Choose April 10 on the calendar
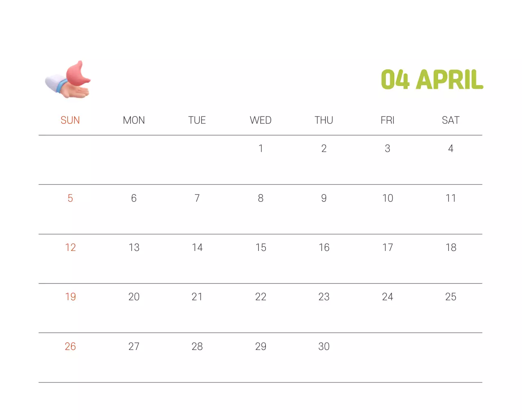Image resolution: width=522 pixels, height=420 pixels. coord(387,198)
